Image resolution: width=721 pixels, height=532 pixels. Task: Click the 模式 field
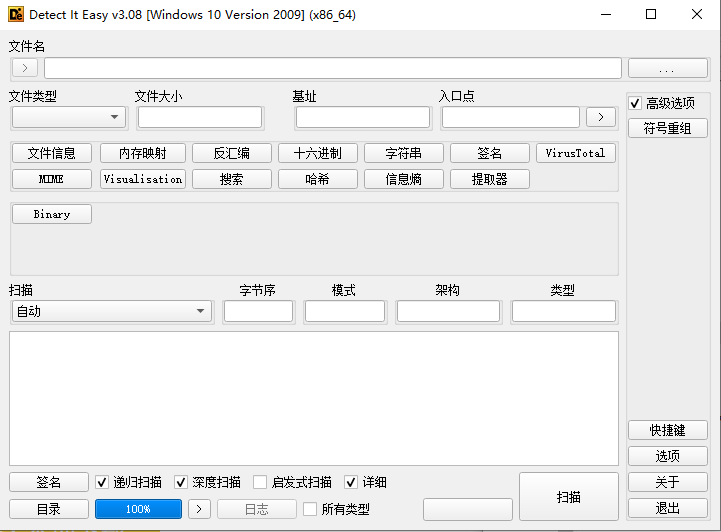pyautogui.click(x=344, y=311)
